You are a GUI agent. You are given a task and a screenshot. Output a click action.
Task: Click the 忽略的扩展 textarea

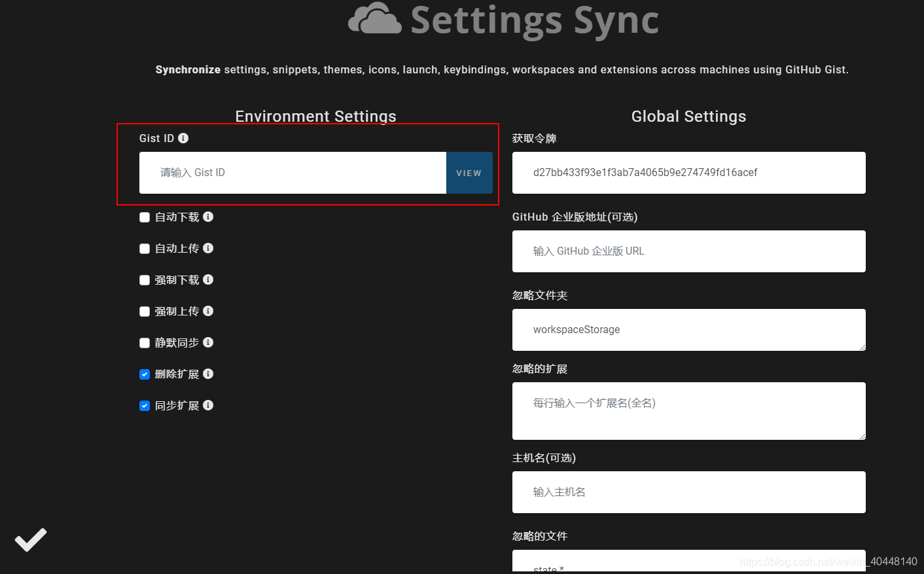click(x=689, y=411)
